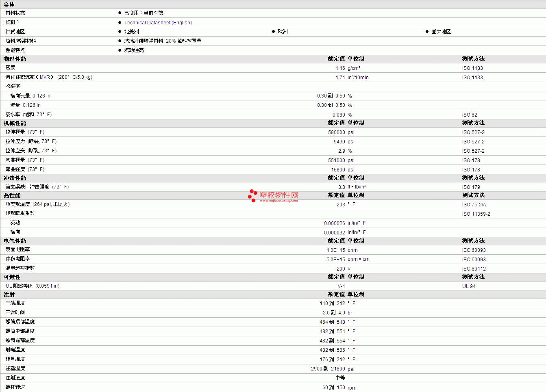Select the 漏电起痕指数 row label
Viewport: 546px width, 392px height.
click(x=20, y=268)
